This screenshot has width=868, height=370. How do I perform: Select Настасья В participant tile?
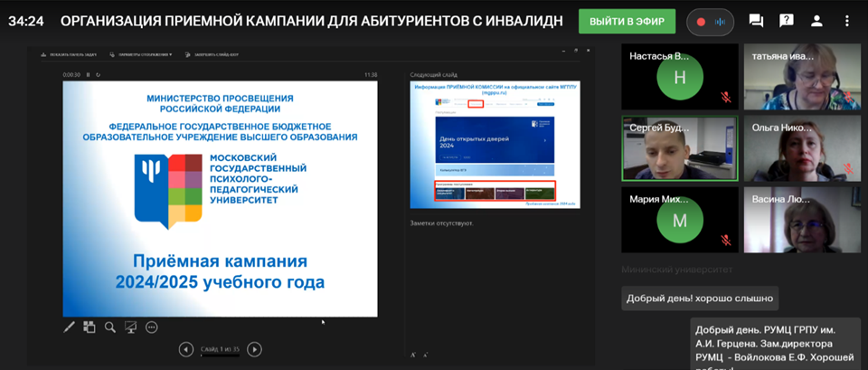[x=680, y=76]
